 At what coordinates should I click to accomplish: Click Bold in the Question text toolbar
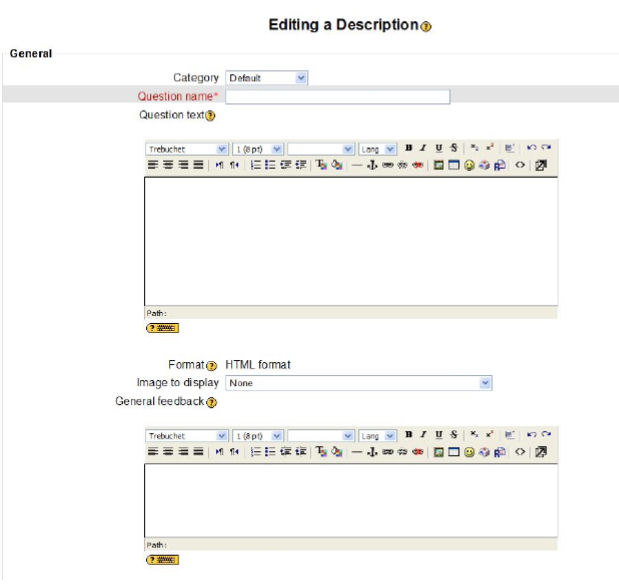coord(409,148)
